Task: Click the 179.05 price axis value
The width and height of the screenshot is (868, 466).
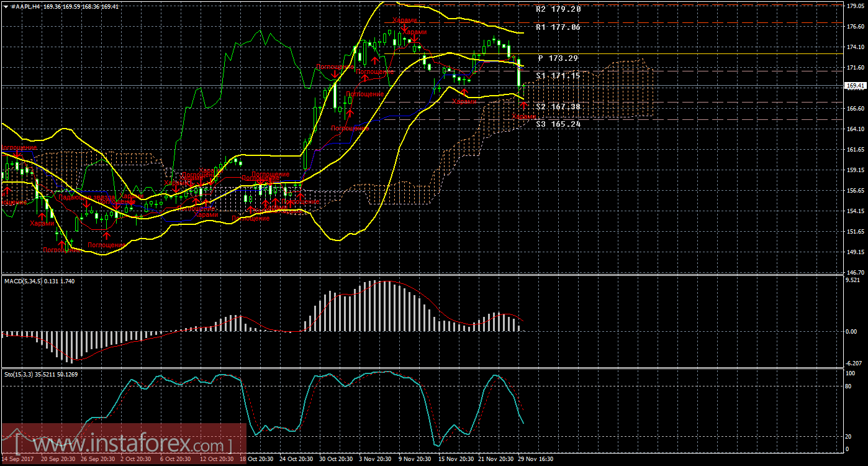Action: (854, 6)
